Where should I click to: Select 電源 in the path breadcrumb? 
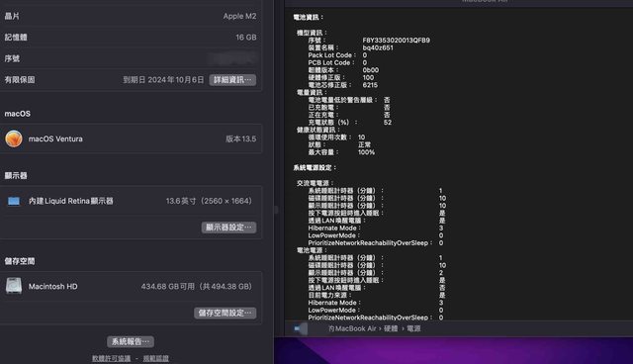(413, 328)
